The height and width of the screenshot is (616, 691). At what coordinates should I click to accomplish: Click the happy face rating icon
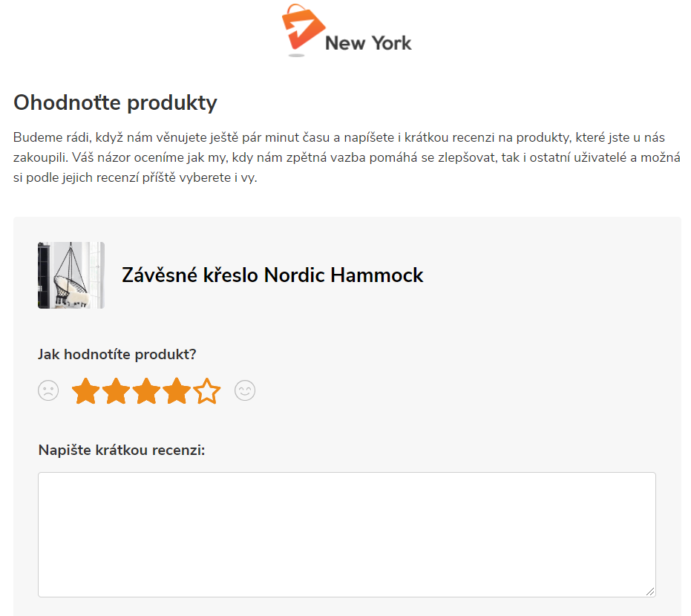pos(245,390)
